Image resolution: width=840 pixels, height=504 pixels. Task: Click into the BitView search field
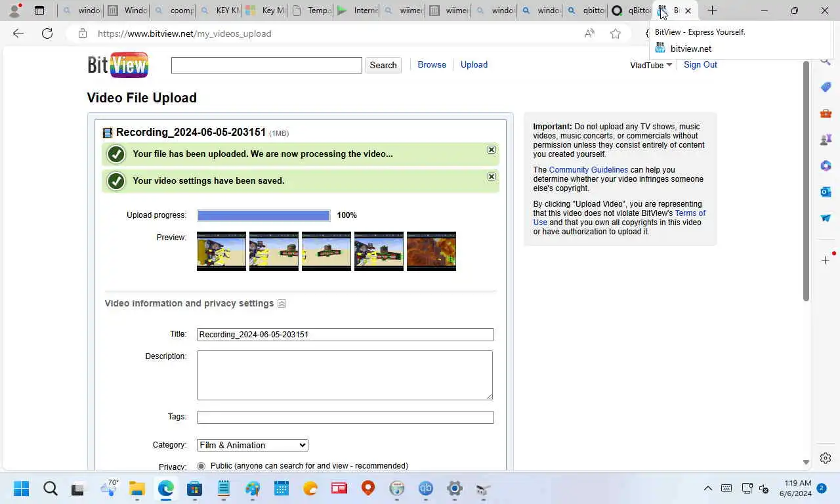[x=266, y=65]
